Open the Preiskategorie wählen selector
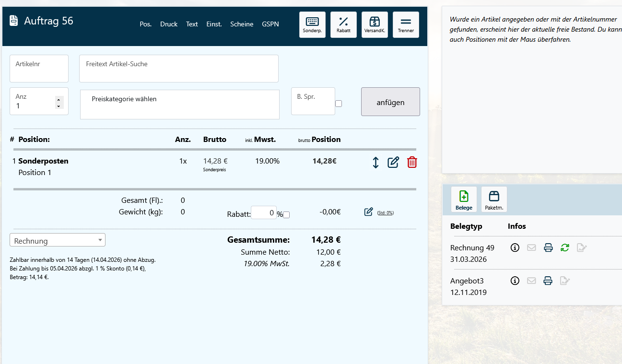Viewport: 622px width, 364px height. (x=179, y=105)
